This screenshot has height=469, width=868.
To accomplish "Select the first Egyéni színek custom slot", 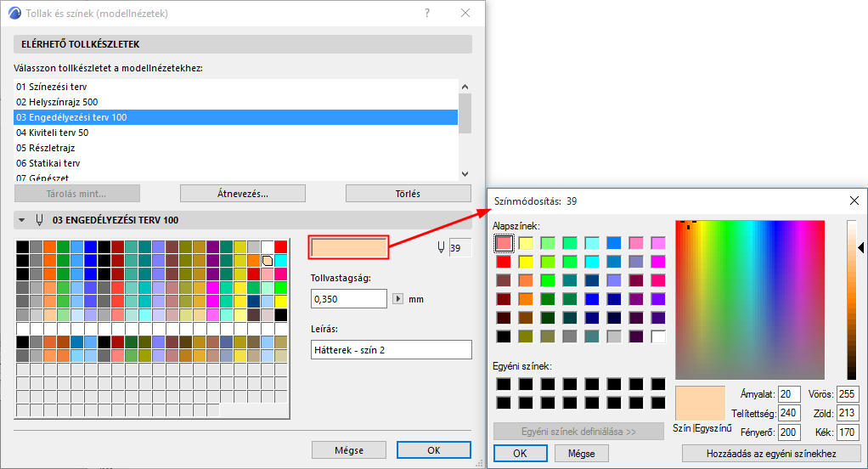I will [504, 384].
